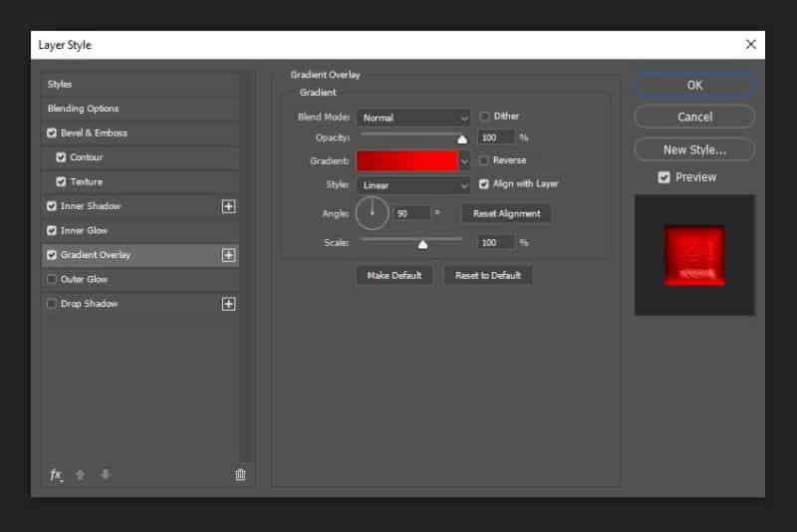This screenshot has width=797, height=532.
Task: Select the Inner Shadow effect row
Action: coord(139,206)
